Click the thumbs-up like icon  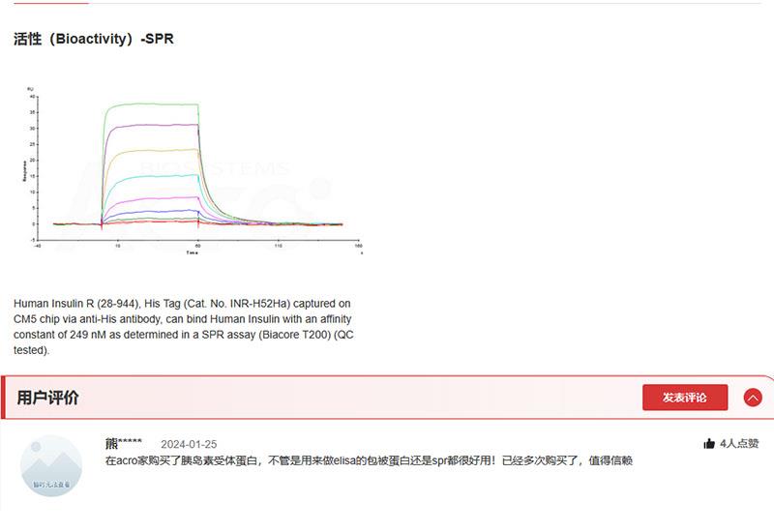(709, 444)
